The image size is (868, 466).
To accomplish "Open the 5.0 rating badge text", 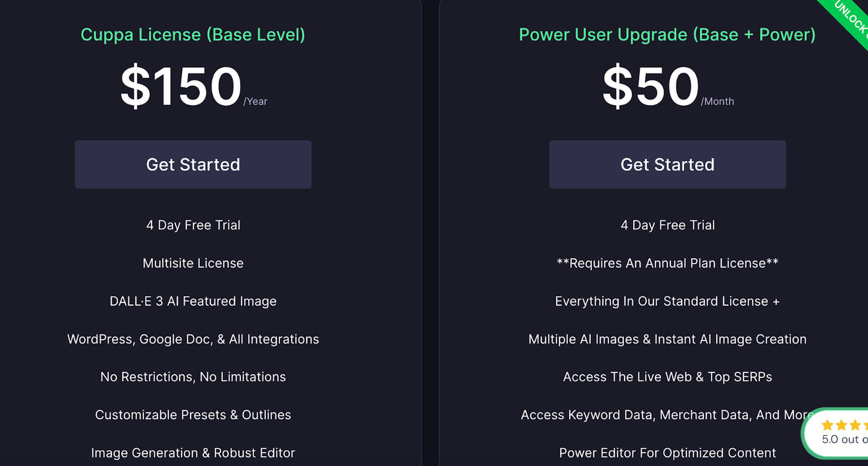I will tap(845, 439).
